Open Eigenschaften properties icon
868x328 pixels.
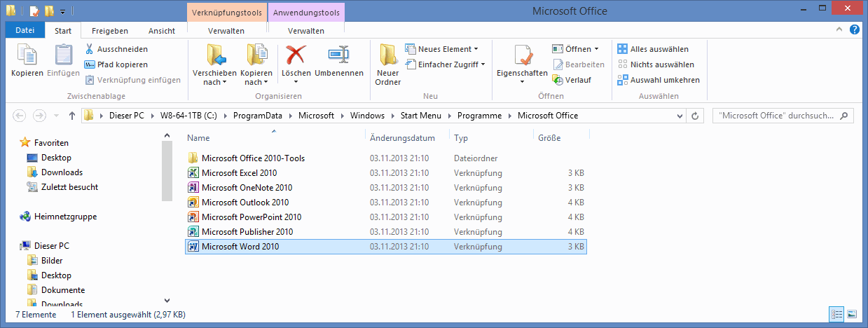(x=522, y=56)
